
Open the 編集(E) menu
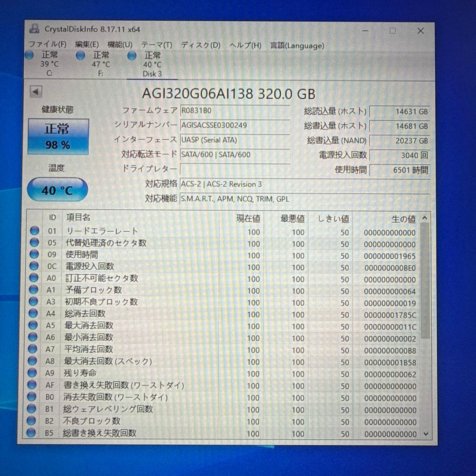point(87,45)
